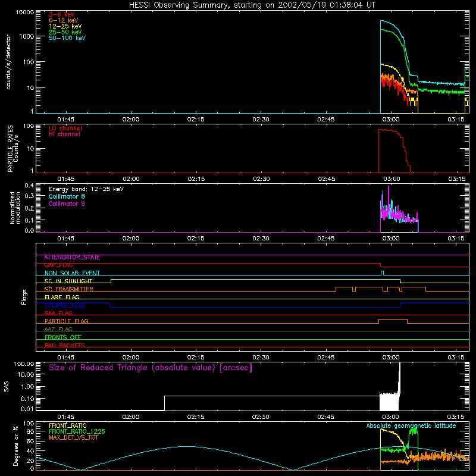Select the orange '6-12 keV' legend label
Image resolution: width=476 pixels, height=476 pixels.
(x=64, y=20)
